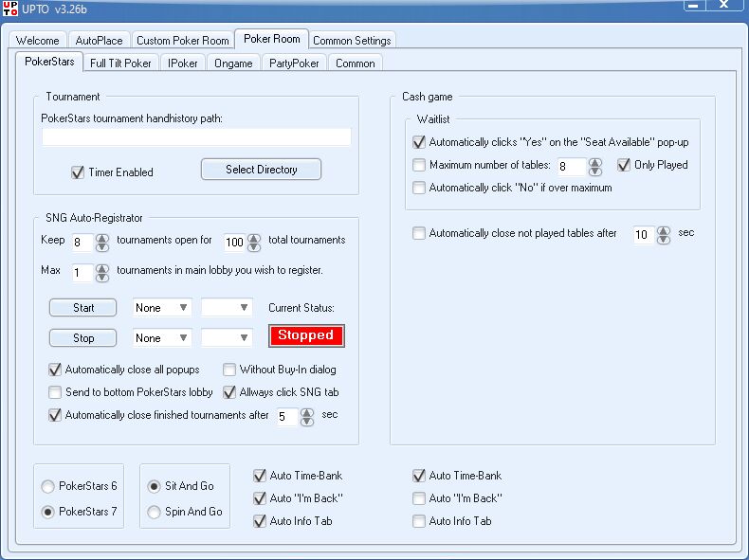Toggle Allways click SNG tab checkbox
Image resolution: width=749 pixels, height=560 pixels.
229,392
